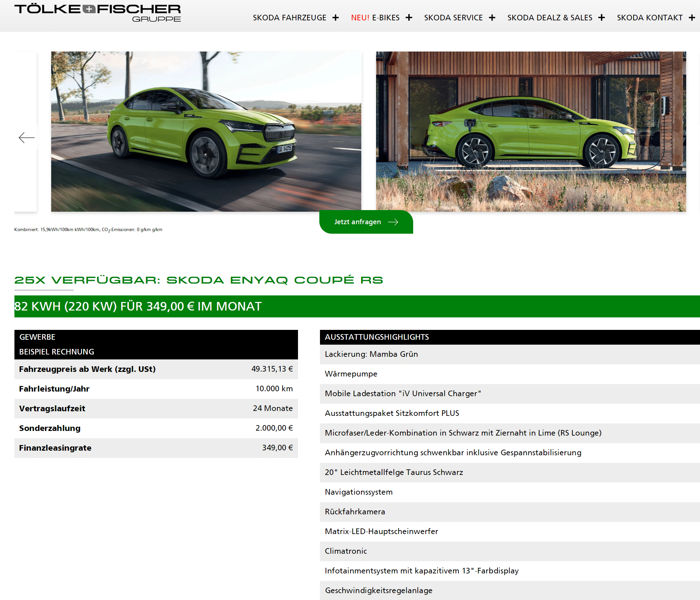Select Mobile Ladestation iV Universal Charger row

(510, 394)
